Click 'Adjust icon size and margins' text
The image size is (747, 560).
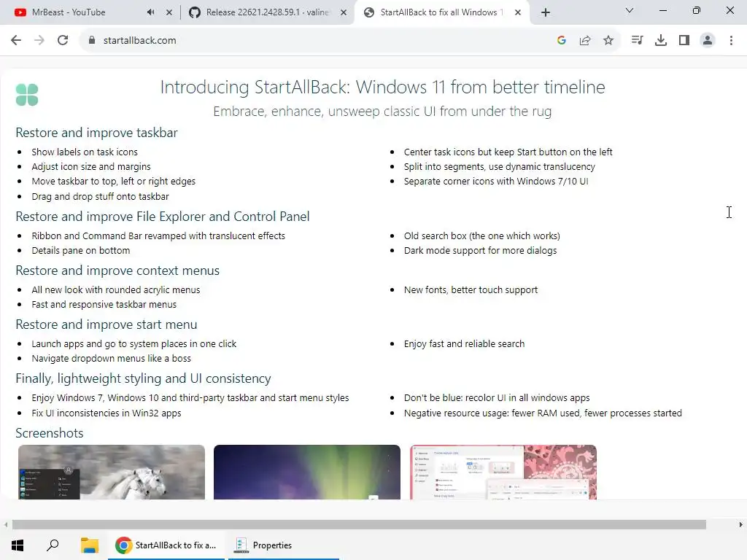pos(91,167)
